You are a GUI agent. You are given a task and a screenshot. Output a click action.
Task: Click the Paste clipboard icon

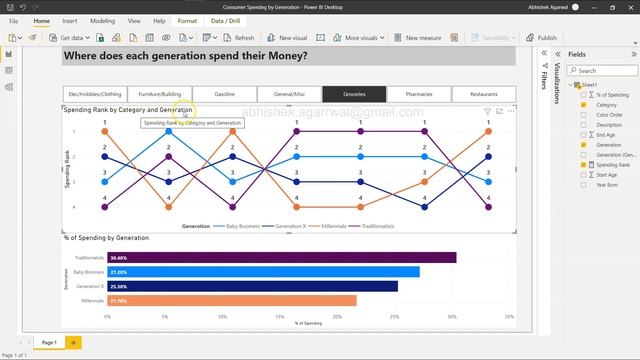[12, 38]
